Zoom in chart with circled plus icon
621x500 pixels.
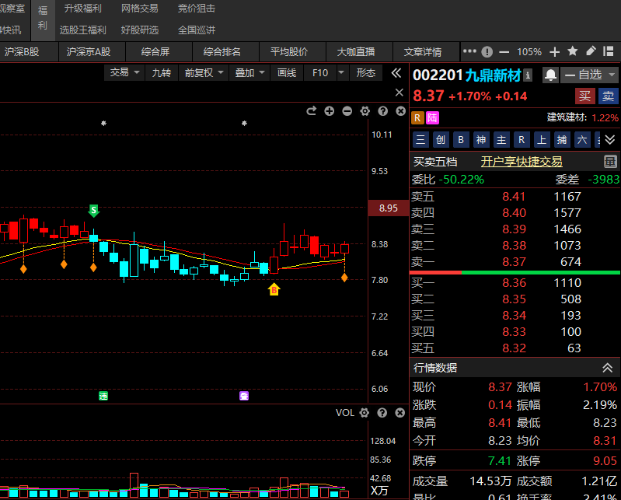329,111
